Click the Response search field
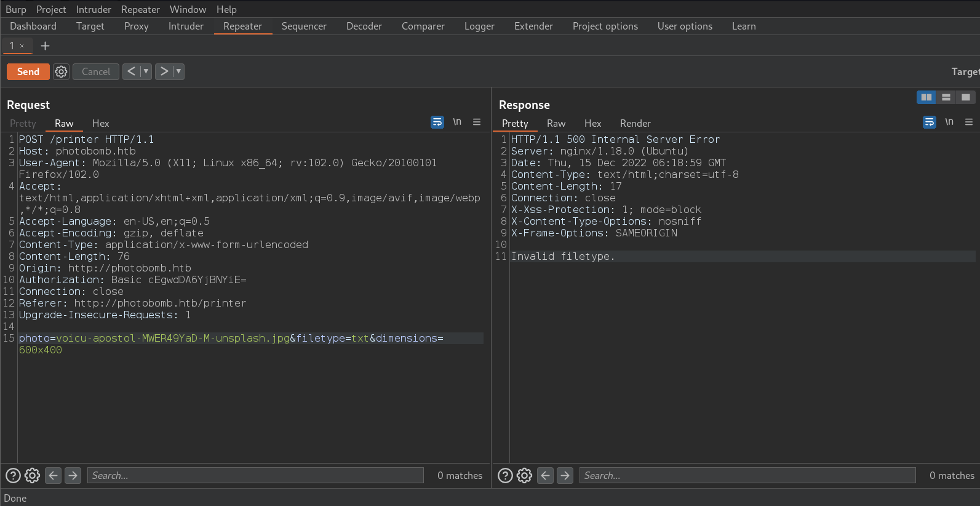980x506 pixels. tap(747, 475)
